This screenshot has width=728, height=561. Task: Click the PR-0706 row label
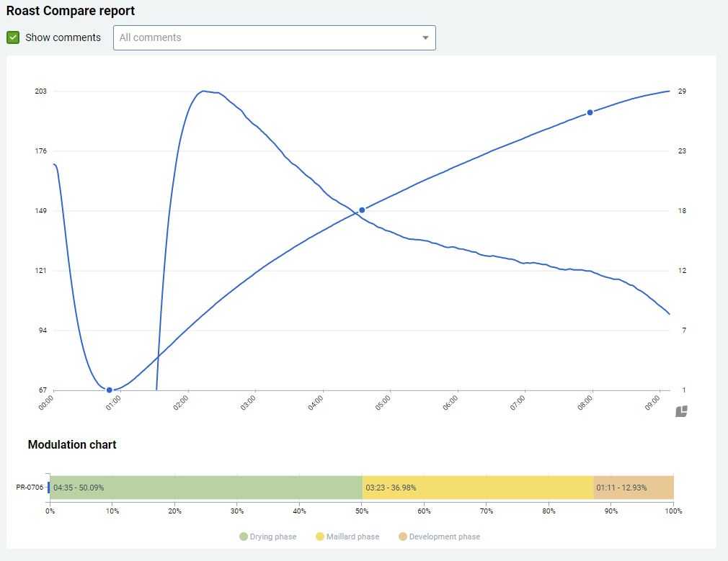click(x=30, y=488)
